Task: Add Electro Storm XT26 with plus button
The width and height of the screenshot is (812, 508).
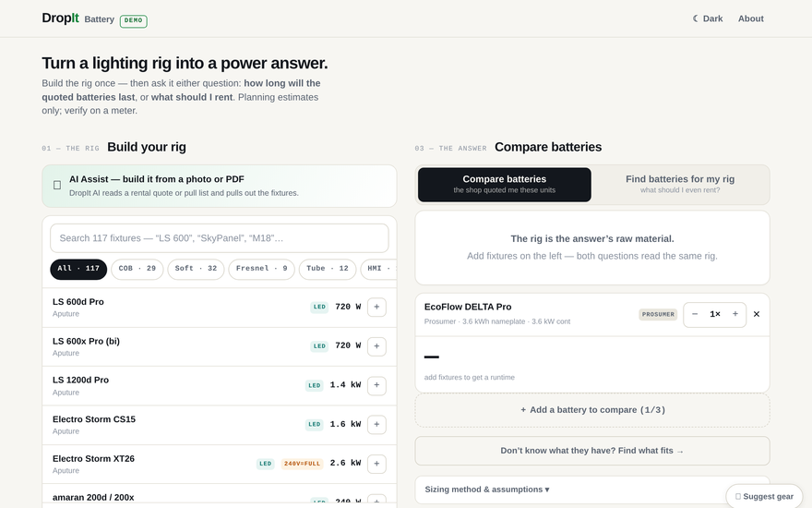Action: point(376,464)
